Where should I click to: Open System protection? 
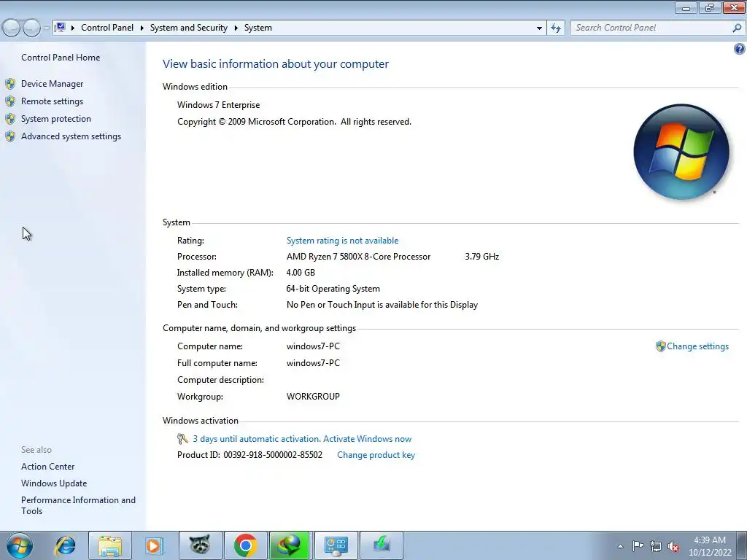pos(55,119)
